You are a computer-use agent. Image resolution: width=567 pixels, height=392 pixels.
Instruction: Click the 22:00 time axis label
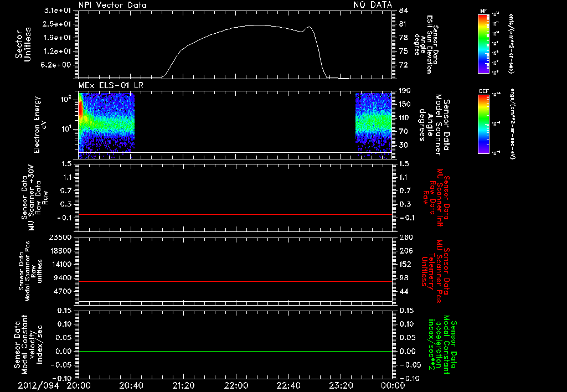coord(236,385)
